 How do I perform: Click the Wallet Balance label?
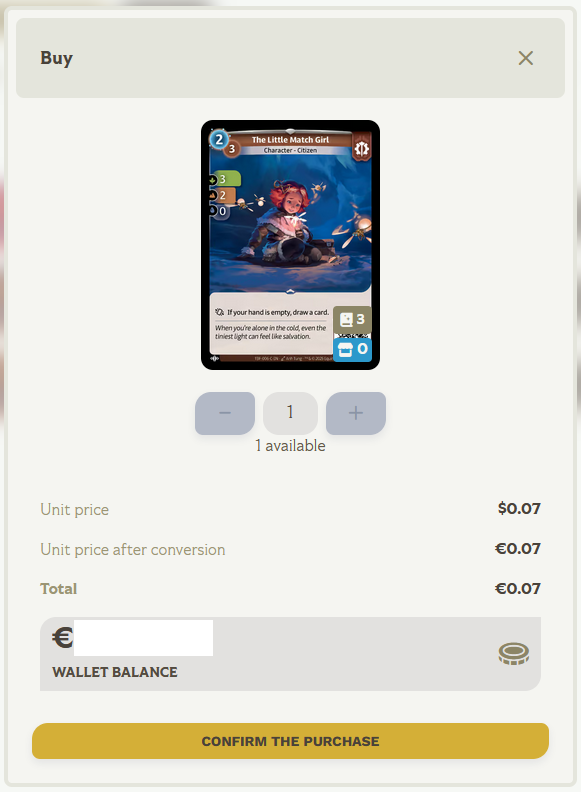click(x=115, y=672)
